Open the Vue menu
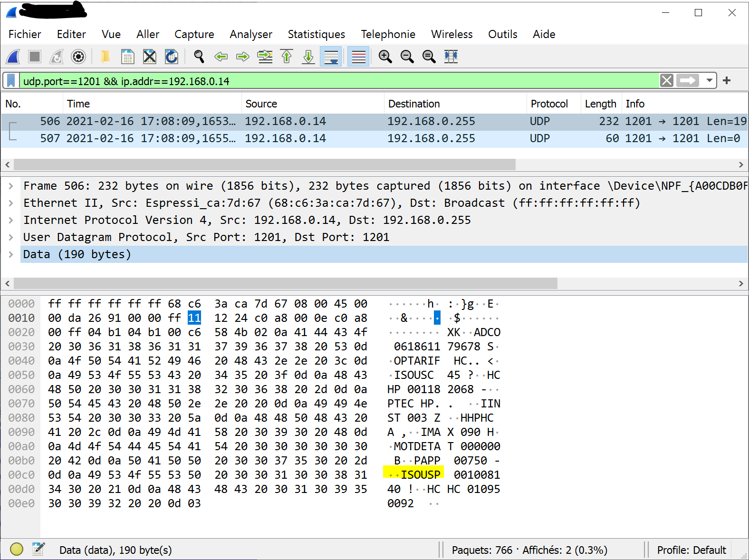 [111, 34]
